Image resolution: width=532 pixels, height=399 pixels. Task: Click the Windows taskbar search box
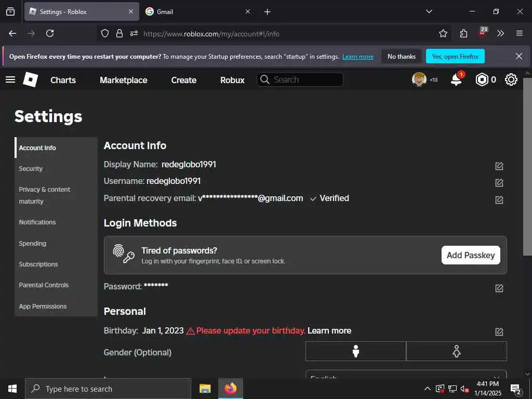[108, 389]
